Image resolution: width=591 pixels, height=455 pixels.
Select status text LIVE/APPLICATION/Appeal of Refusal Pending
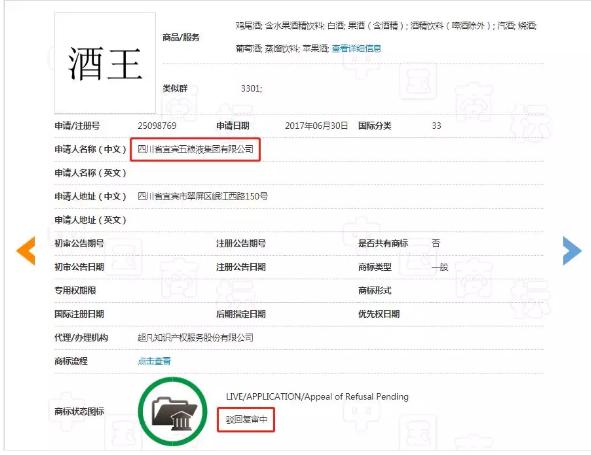click(x=317, y=397)
